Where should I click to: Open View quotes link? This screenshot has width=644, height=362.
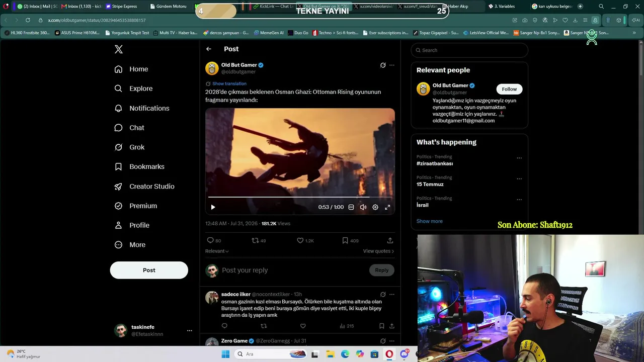(378, 251)
